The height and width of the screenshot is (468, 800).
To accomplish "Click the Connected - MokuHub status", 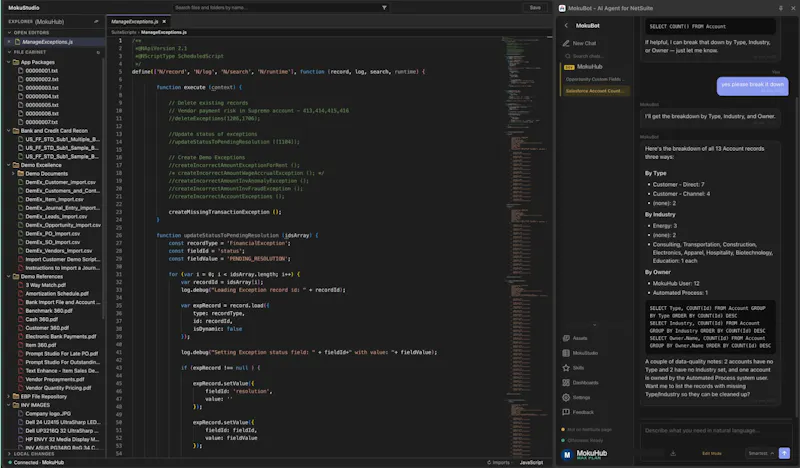I will [36, 462].
